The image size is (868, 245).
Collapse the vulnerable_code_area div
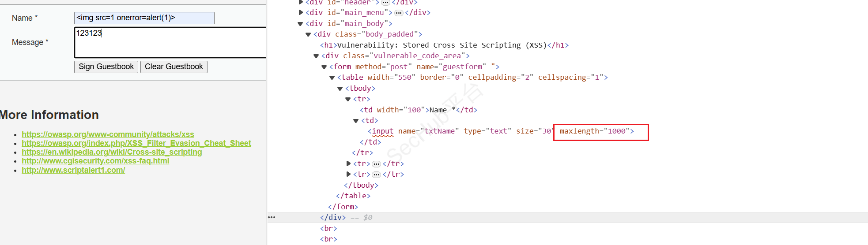coord(316,56)
